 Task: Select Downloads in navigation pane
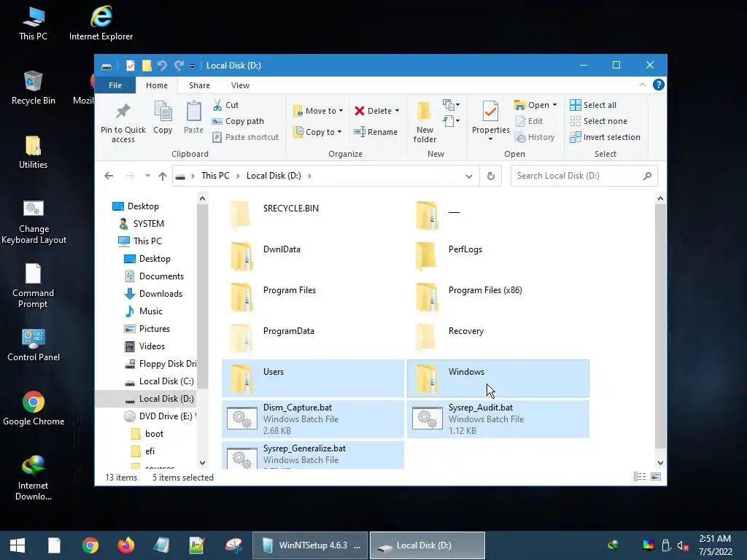pyautogui.click(x=154, y=294)
